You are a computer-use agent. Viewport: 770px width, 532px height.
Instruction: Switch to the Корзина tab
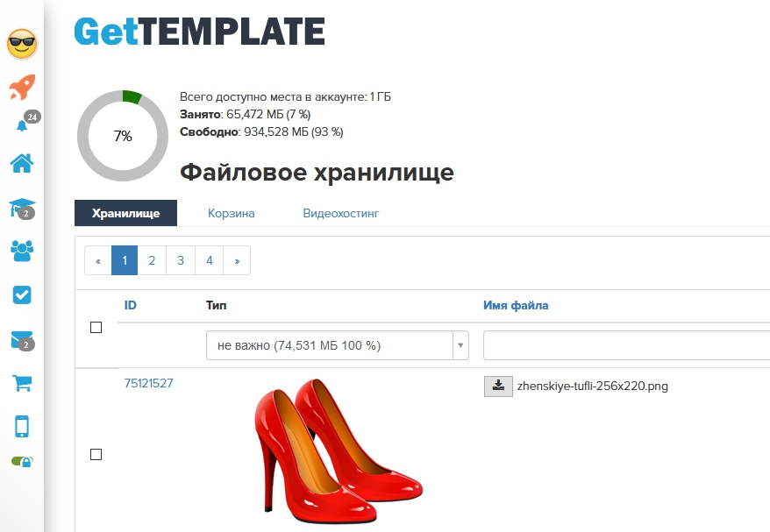click(232, 214)
